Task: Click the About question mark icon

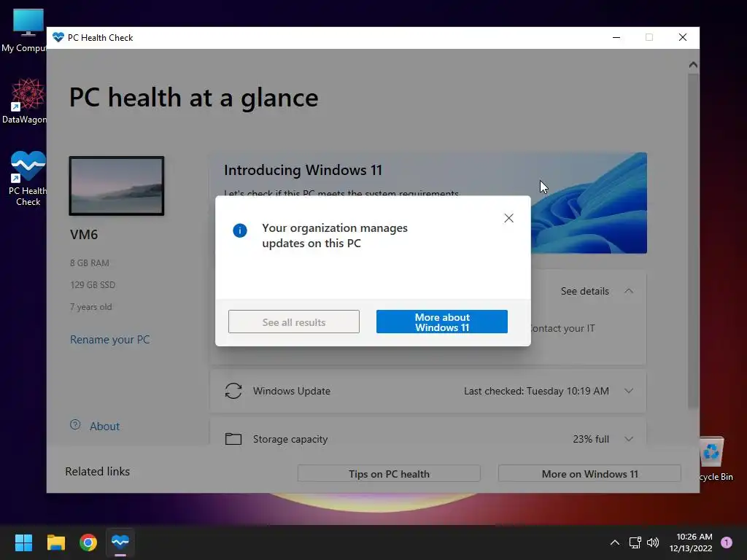Action: 75,425
